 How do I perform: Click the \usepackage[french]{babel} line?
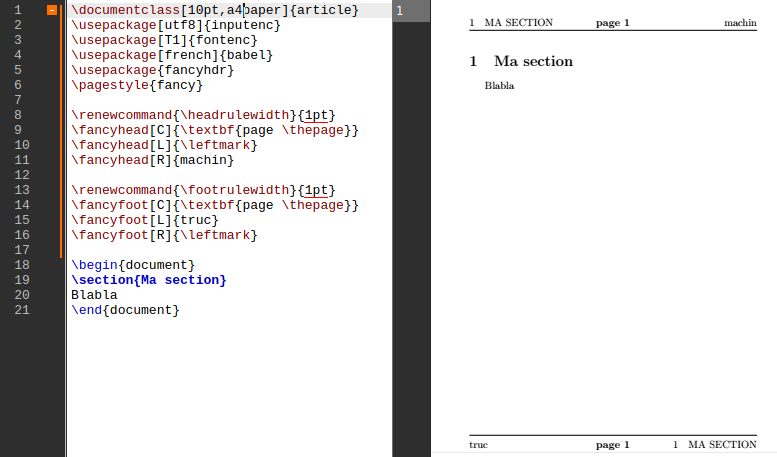(x=172, y=55)
